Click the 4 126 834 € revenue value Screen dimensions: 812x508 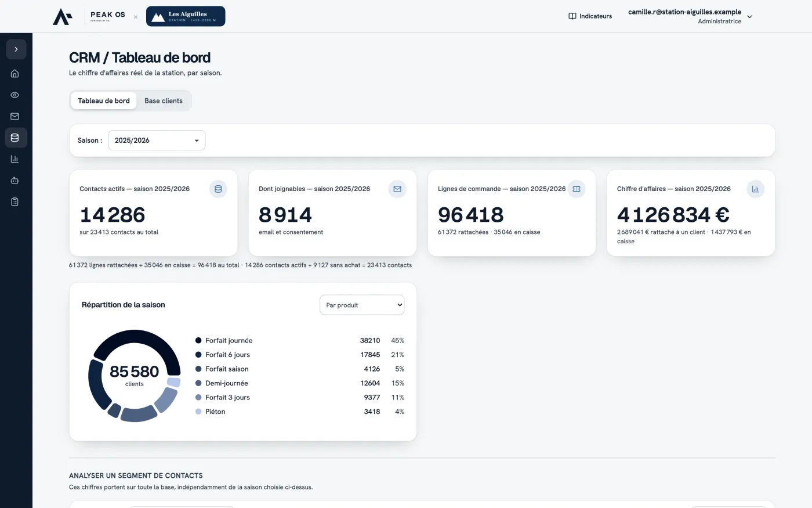(x=673, y=215)
